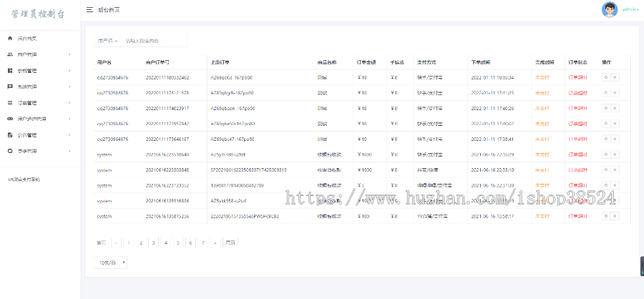The image size is (644, 299).
Task: Click the search keyword input field
Action: point(154,41)
